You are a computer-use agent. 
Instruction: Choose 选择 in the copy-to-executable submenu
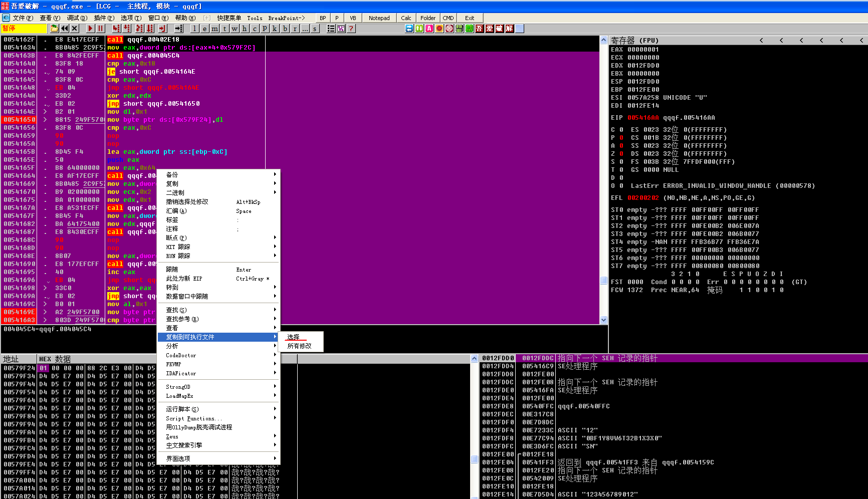301,337
